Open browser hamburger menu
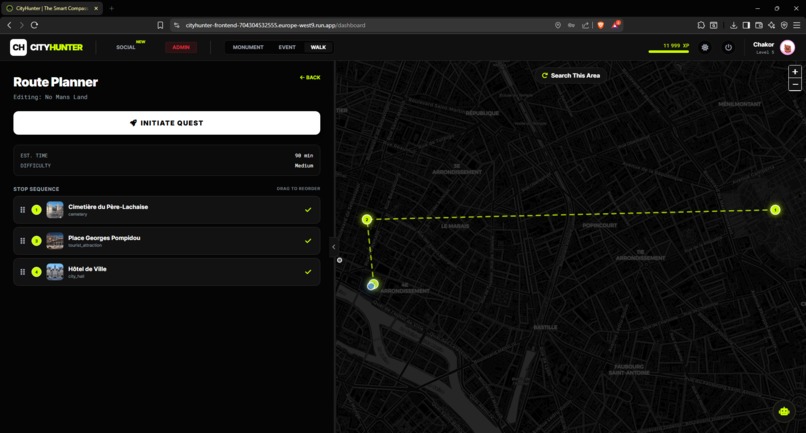 (x=796, y=25)
